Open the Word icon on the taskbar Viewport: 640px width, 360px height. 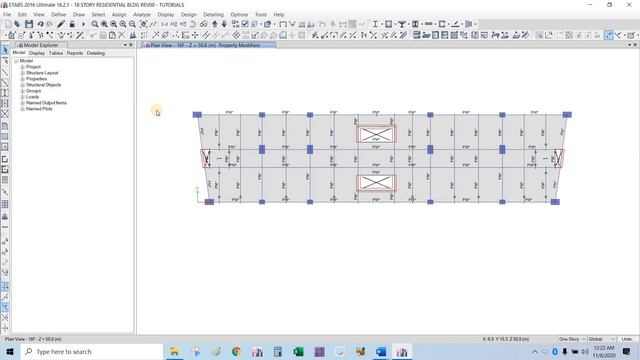click(x=381, y=351)
